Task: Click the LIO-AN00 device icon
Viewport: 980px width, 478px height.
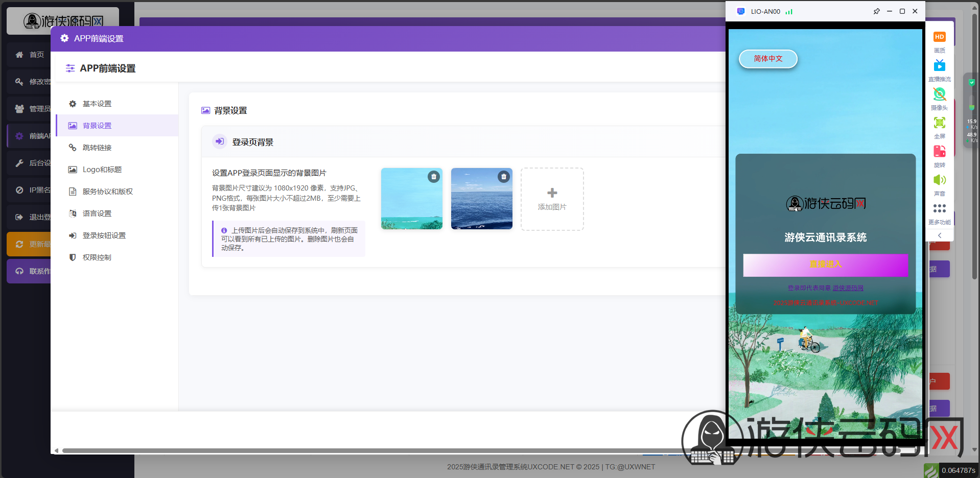Action: [x=741, y=11]
